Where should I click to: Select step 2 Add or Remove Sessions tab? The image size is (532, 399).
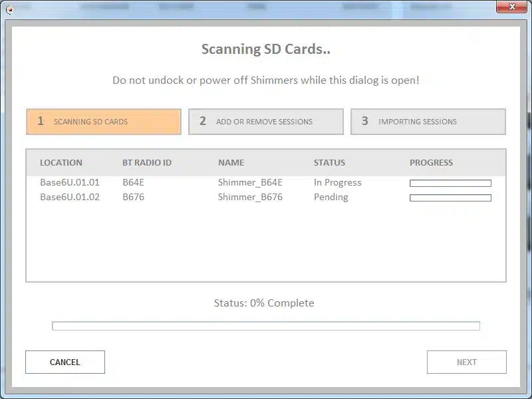coord(265,122)
